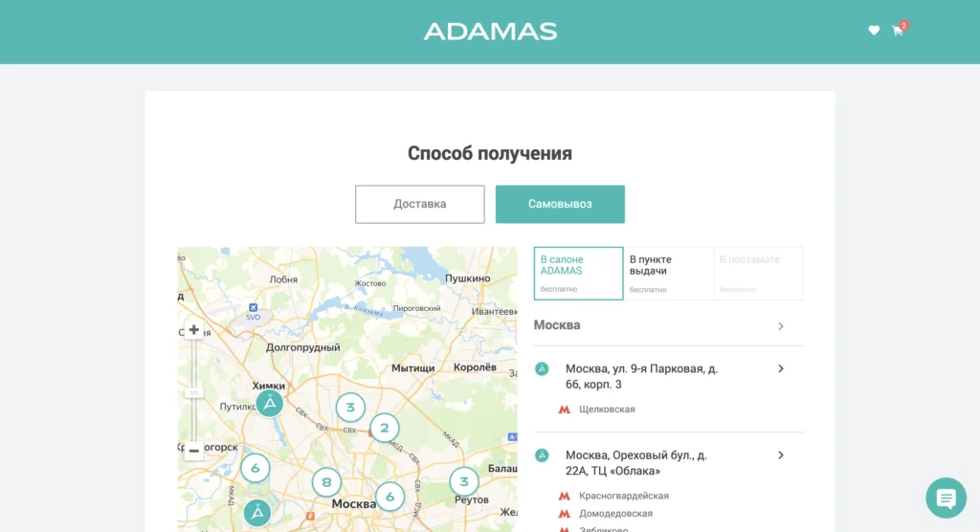The image size is (980, 532).
Task: Select the В пункте выдачи tab
Action: point(667,273)
